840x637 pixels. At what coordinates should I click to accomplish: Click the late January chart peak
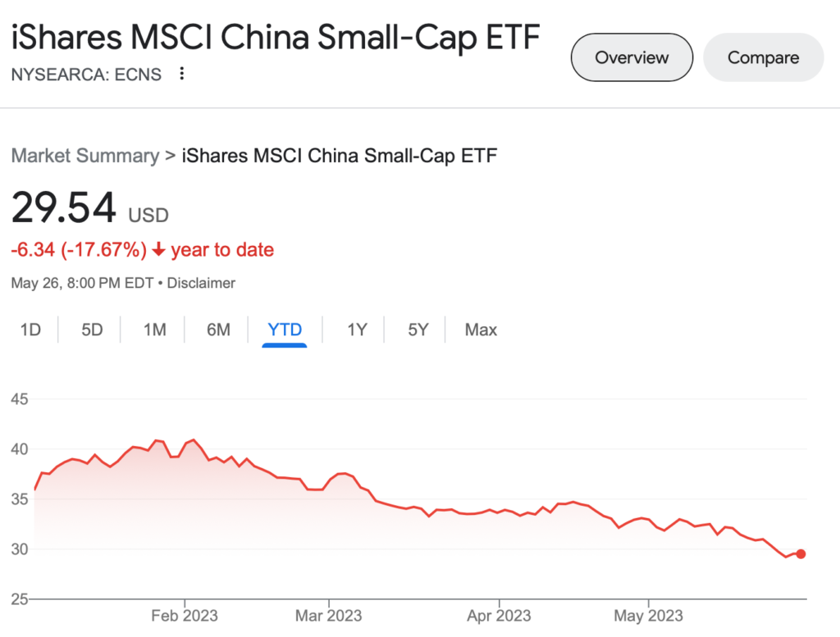tap(194, 439)
